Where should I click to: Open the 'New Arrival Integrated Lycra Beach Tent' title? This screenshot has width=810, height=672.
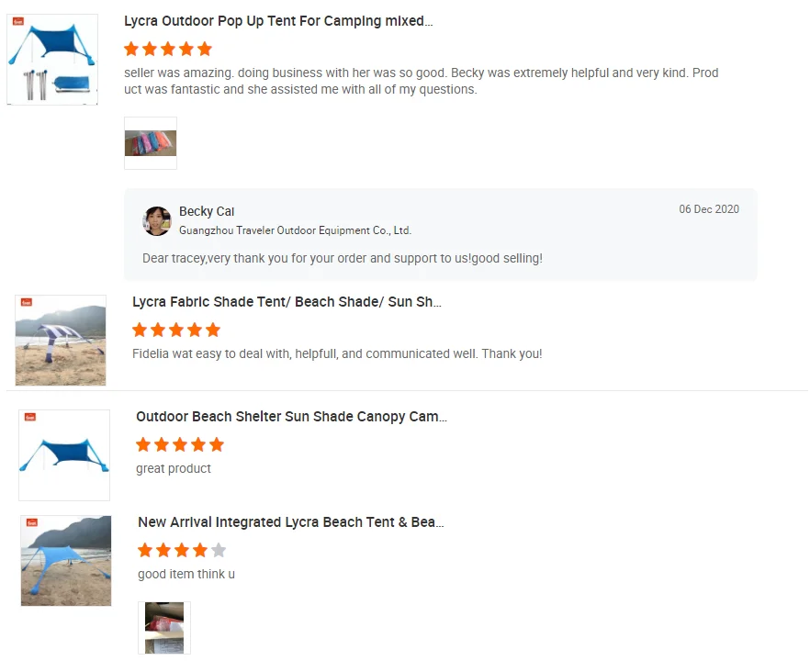(290, 522)
